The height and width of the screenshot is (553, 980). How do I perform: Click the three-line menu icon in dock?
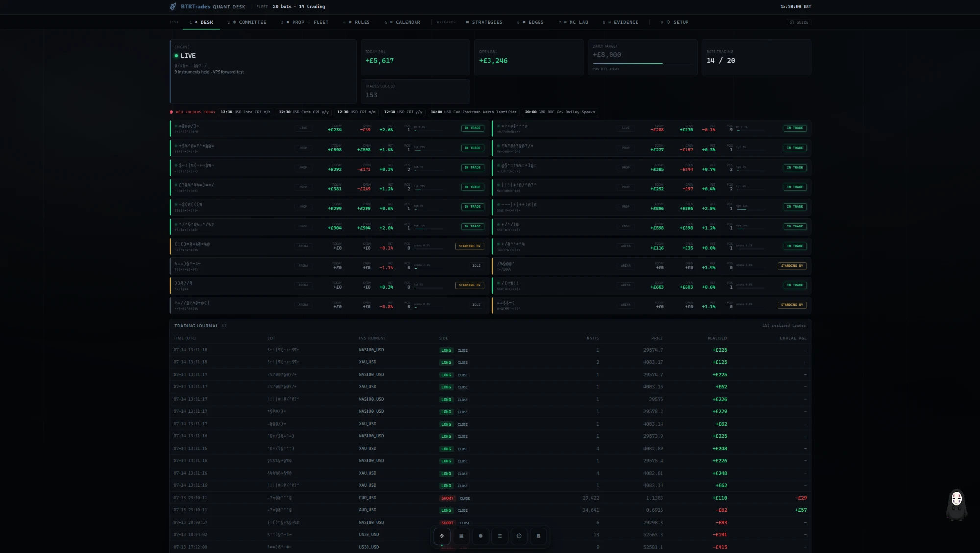(500, 536)
